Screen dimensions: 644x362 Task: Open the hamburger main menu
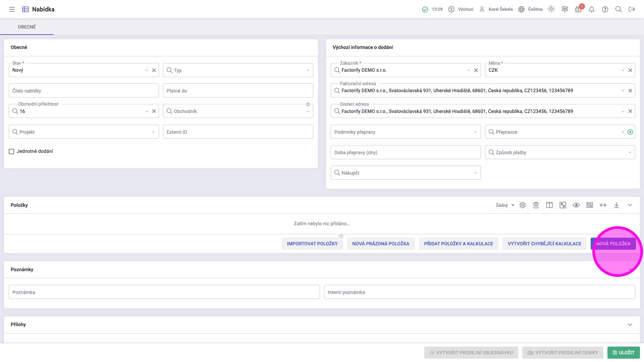tap(12, 9)
